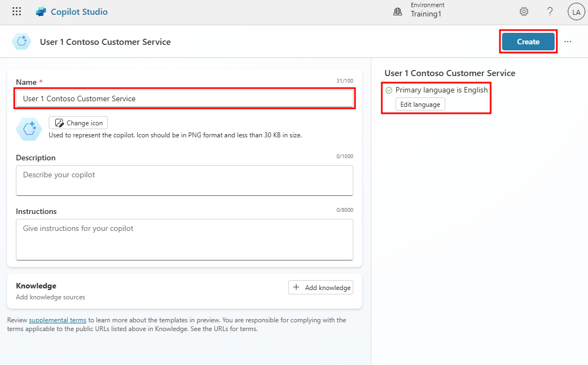Open the app launcher waffle icon

pyautogui.click(x=16, y=11)
